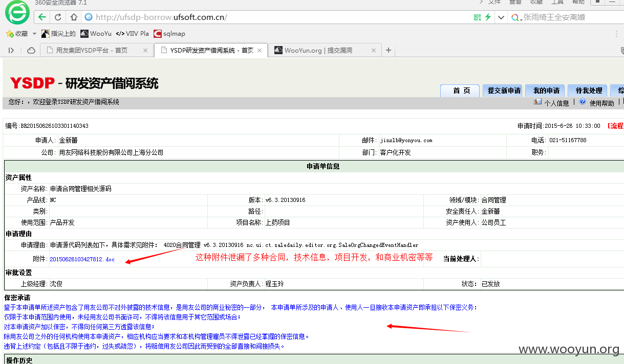Select the request number BR20150626103301140343
Screen dimensions: 624x364
(x=54, y=126)
